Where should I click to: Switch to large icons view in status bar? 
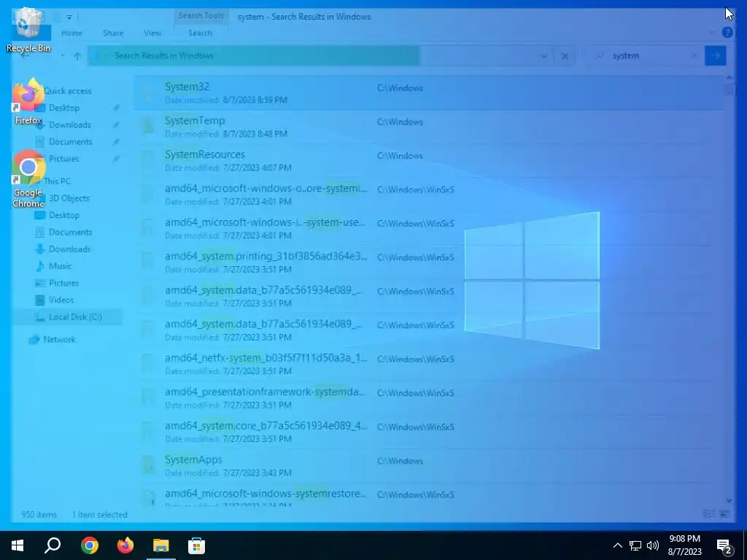(724, 513)
